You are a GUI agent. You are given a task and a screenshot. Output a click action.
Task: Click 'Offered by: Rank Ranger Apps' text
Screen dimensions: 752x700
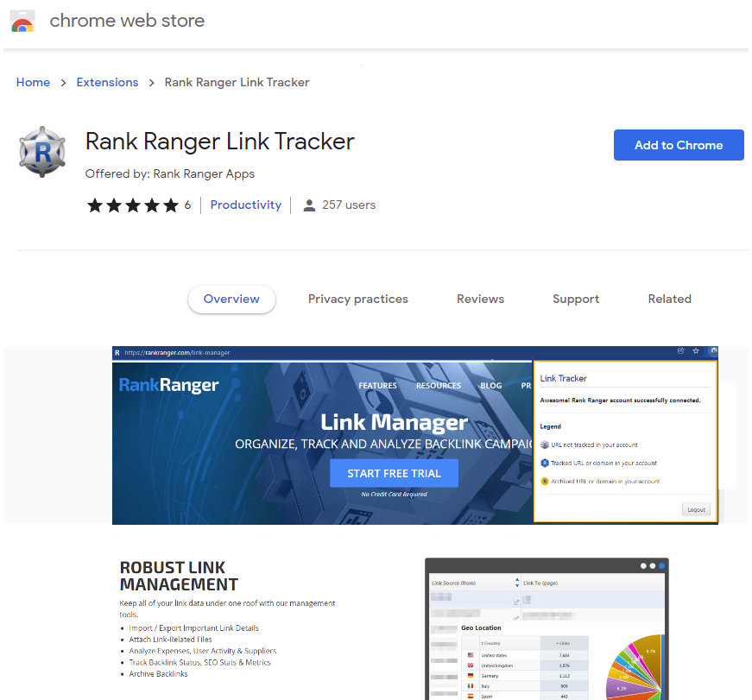pyautogui.click(x=170, y=173)
